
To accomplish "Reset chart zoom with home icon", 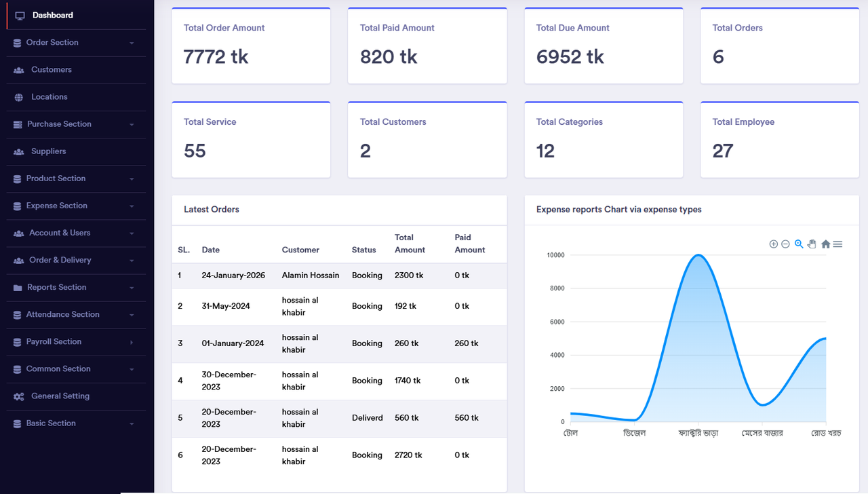I will point(825,244).
